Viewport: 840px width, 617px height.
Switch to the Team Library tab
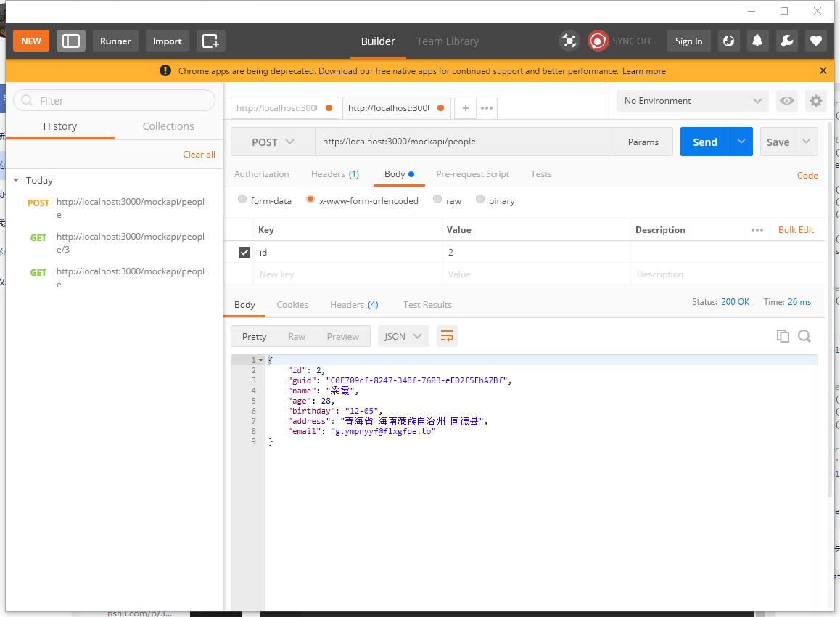(x=447, y=41)
